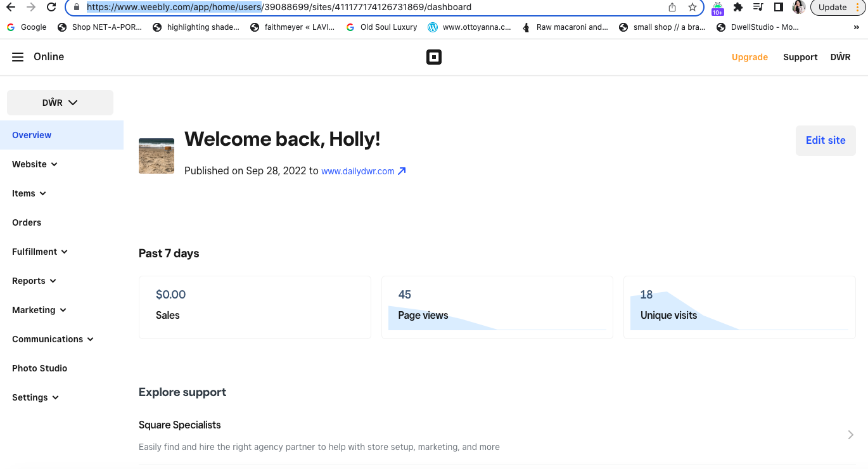Expand the Settings sidebar section
868x469 pixels.
pos(35,397)
